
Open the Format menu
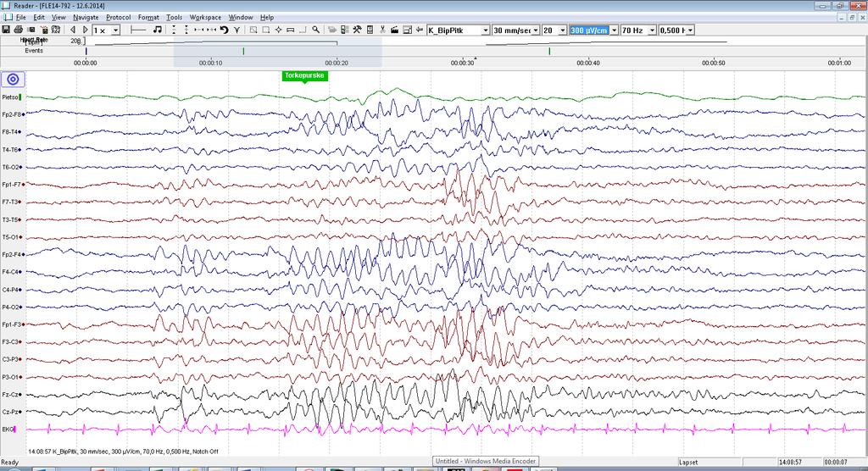pos(148,17)
